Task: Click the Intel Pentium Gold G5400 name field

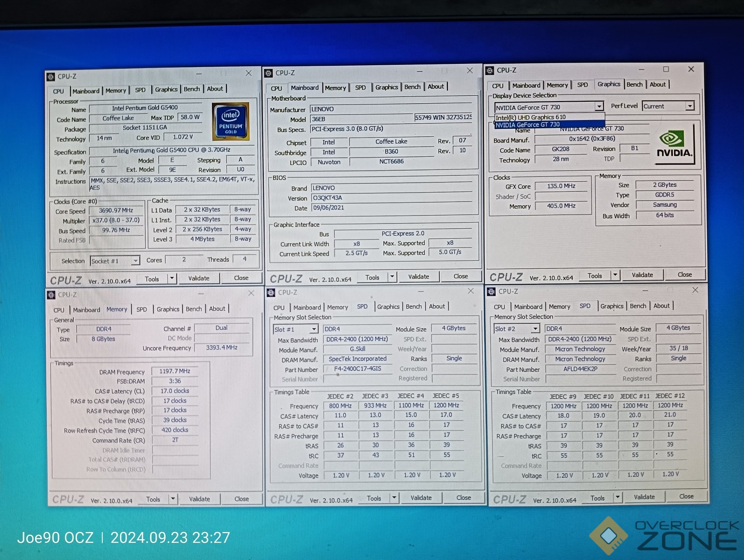Action: pos(145,108)
